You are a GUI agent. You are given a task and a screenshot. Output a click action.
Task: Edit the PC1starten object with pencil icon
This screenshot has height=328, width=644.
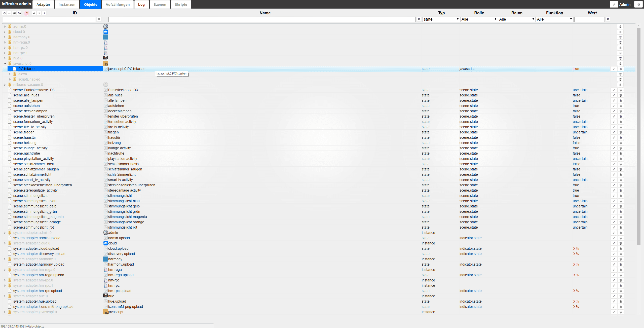(614, 69)
